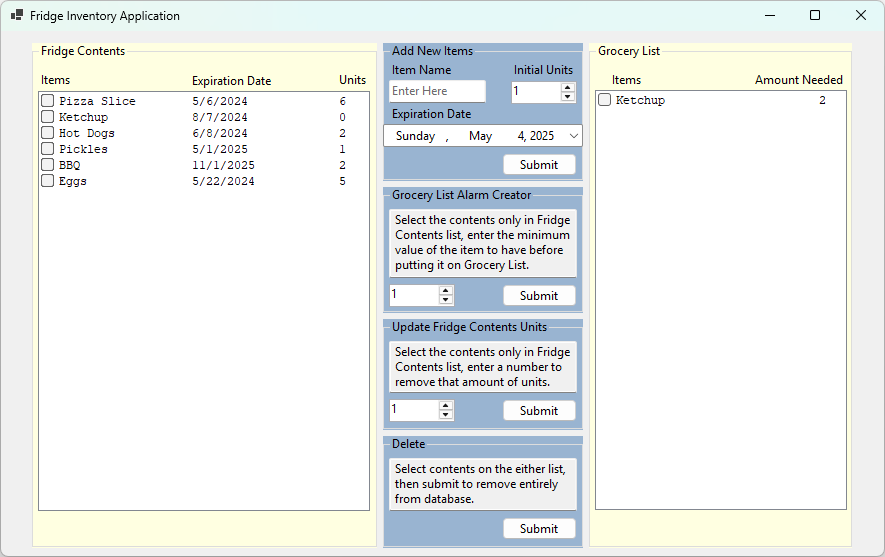The image size is (885, 557).
Task: Click Eggs units value 5
Action: point(343,181)
